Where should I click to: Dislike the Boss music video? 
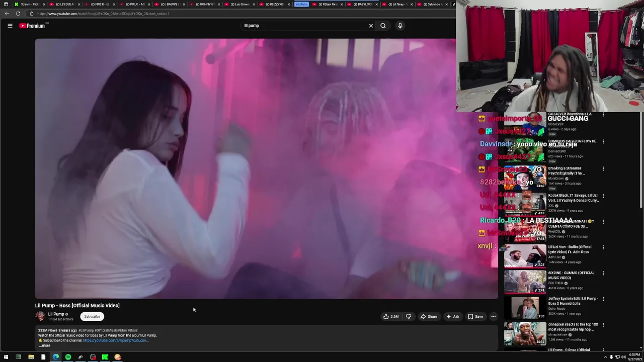409,316
